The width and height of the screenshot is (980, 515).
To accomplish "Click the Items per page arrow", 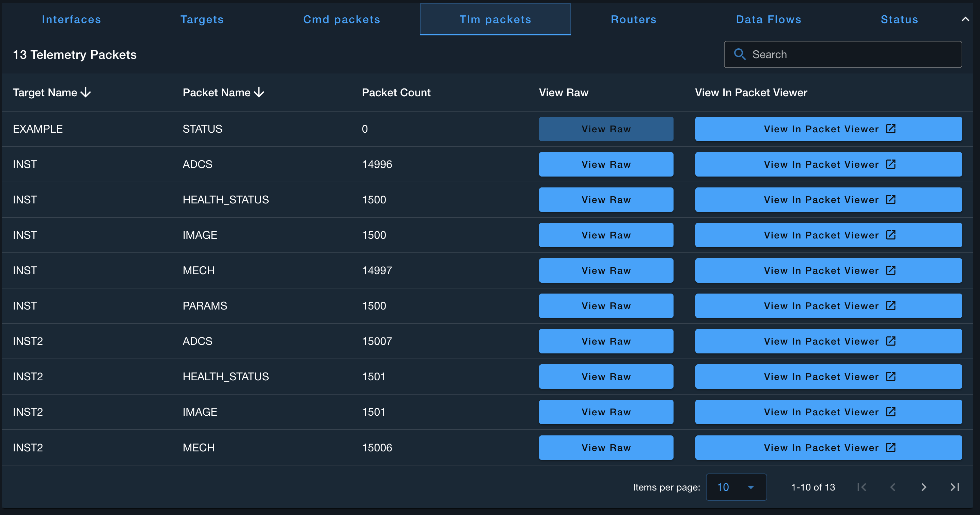I will coord(750,487).
